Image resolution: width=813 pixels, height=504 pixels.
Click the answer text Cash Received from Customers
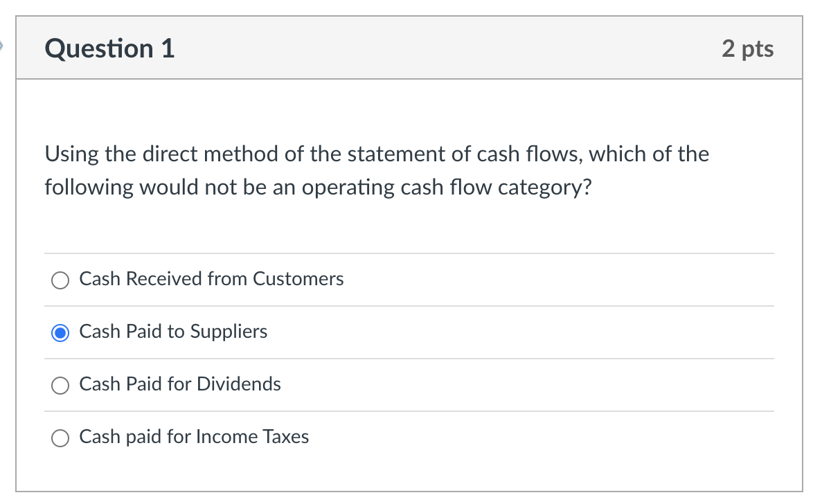click(x=212, y=280)
